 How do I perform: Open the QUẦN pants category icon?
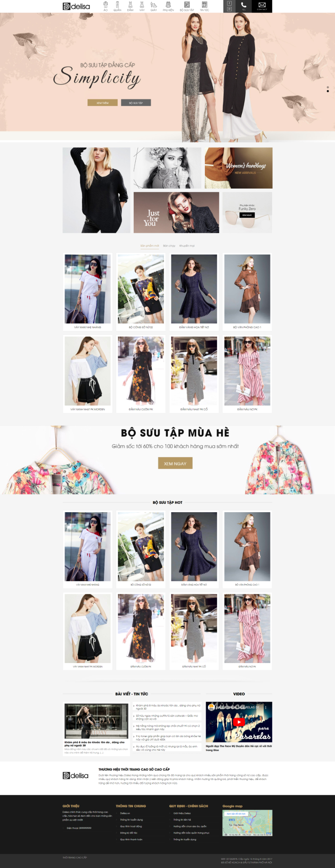(117, 6)
